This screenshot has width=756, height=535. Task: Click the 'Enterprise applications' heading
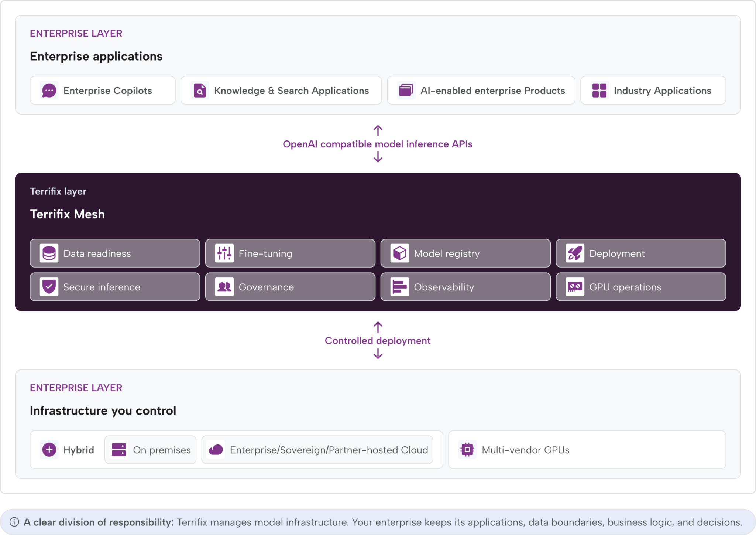pyautogui.click(x=96, y=57)
